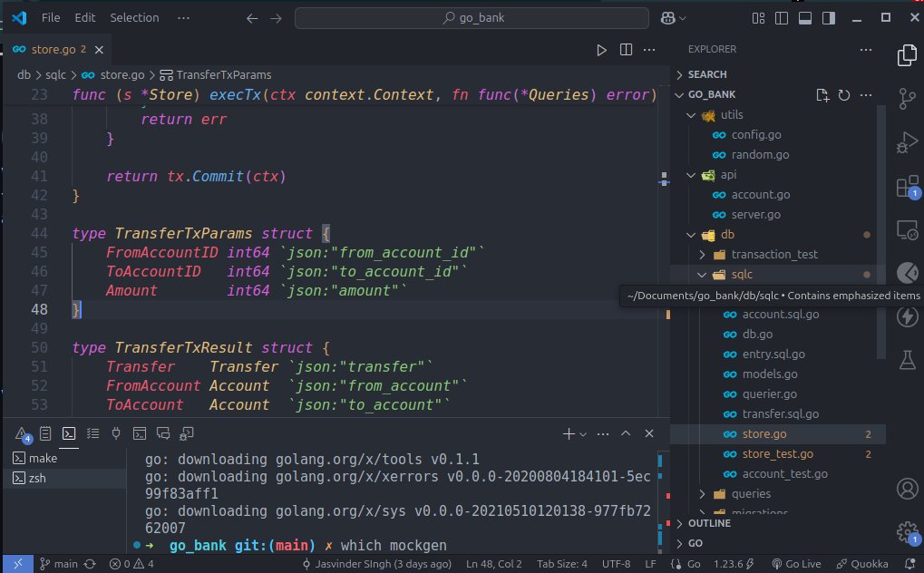
Task: Expand the GO section in explorer
Action: coord(680,543)
